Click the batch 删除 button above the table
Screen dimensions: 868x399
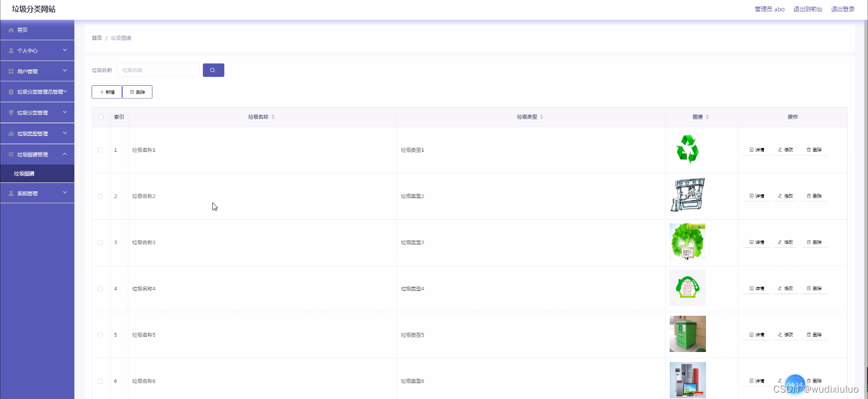pyautogui.click(x=137, y=92)
